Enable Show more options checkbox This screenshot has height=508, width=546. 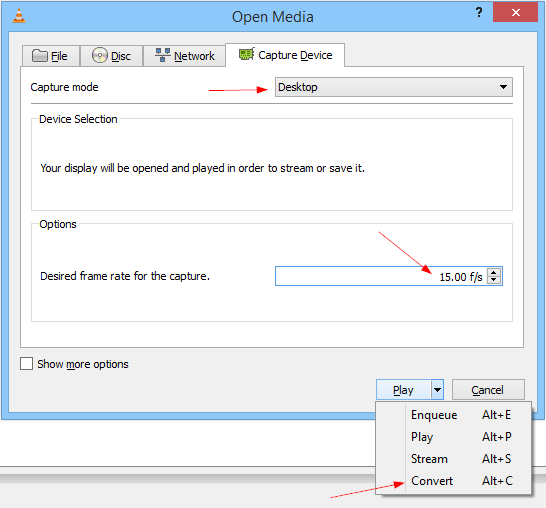pyautogui.click(x=26, y=364)
